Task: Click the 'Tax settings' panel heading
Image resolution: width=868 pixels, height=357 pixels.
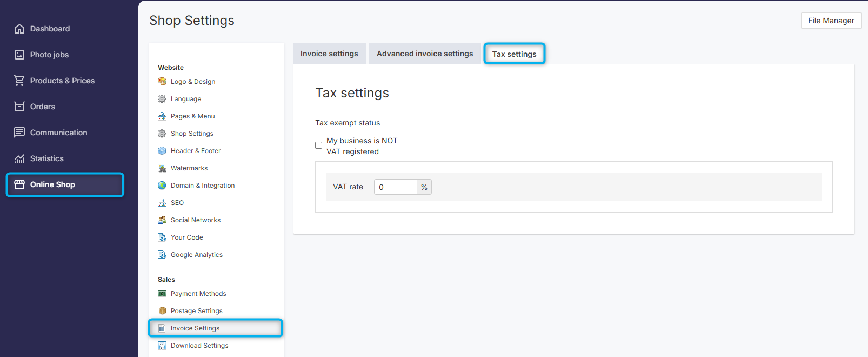Action: point(352,93)
